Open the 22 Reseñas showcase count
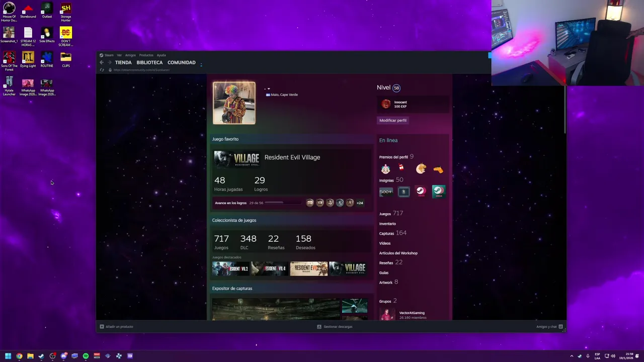The width and height of the screenshot is (644, 362). pos(276,241)
